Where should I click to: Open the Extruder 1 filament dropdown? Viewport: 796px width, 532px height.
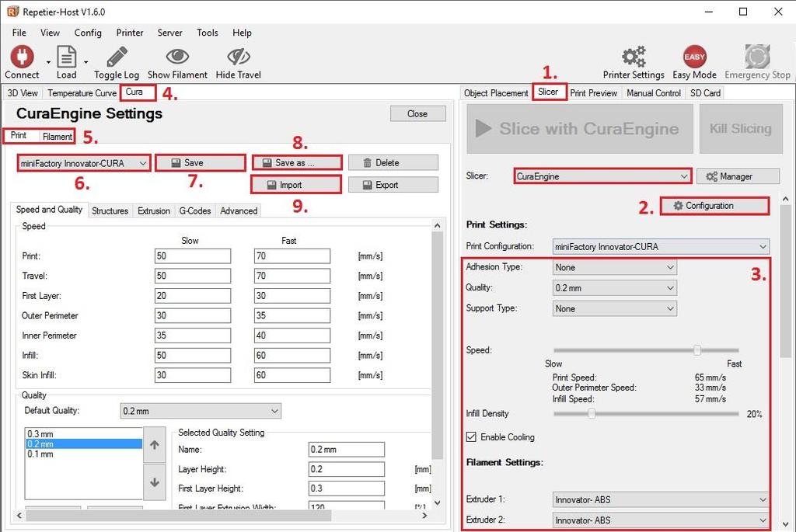[x=661, y=499]
